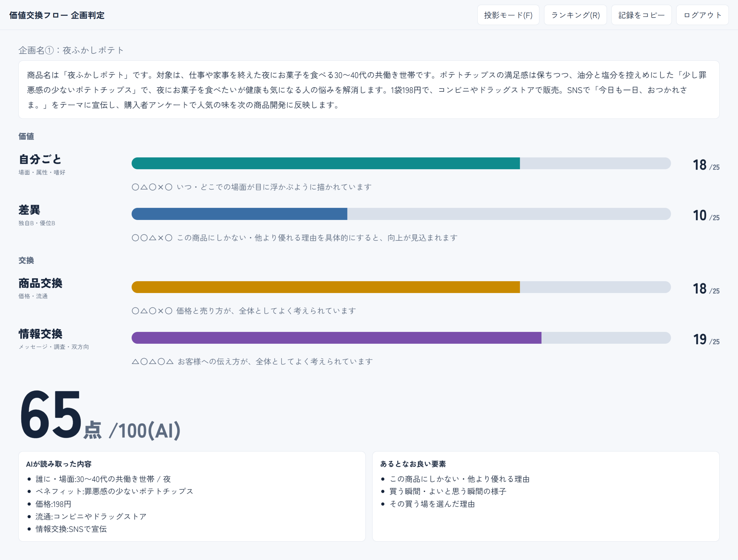738x560 pixels.
Task: Click the 場面・属性・嗜好 subtitle
Action: pyautogui.click(x=42, y=172)
